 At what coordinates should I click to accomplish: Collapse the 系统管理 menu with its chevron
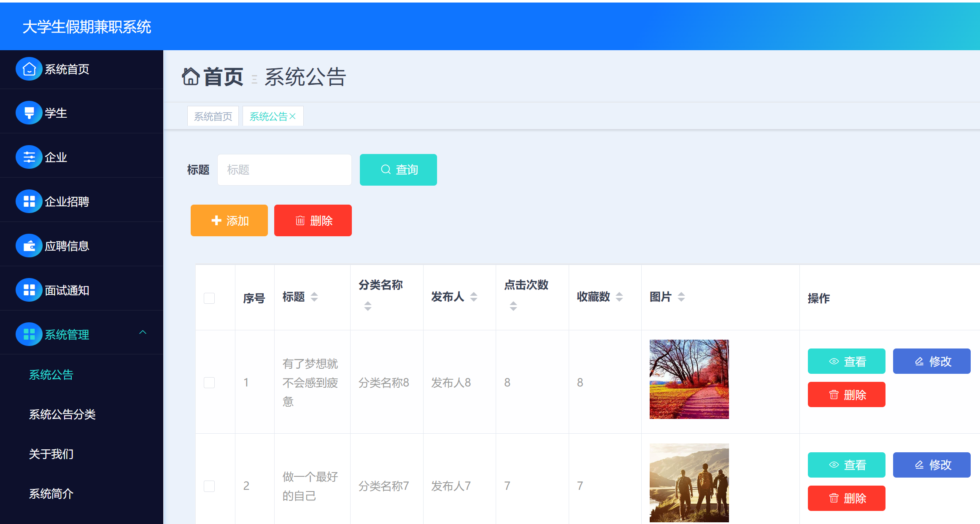pyautogui.click(x=143, y=332)
